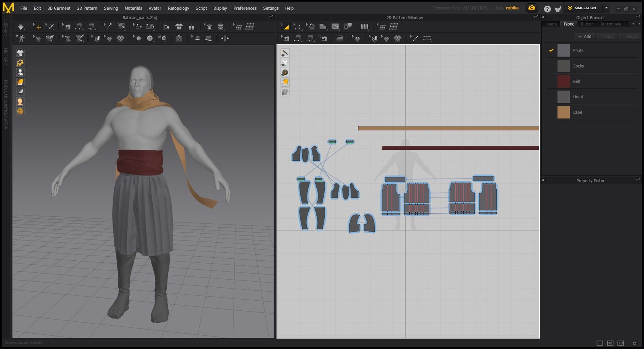644x349 pixels.
Task: Select the yellow Edit Pattern tool in 2D toolbar
Action: pyautogui.click(x=285, y=27)
